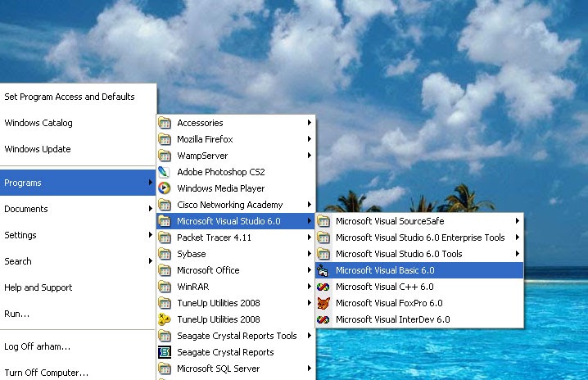
Task: Click the Microsoft Visual C++ 6.0 icon
Action: click(x=323, y=287)
